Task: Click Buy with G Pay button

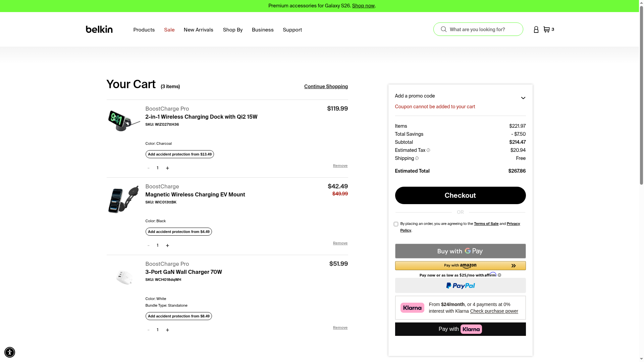Action: pyautogui.click(x=460, y=251)
